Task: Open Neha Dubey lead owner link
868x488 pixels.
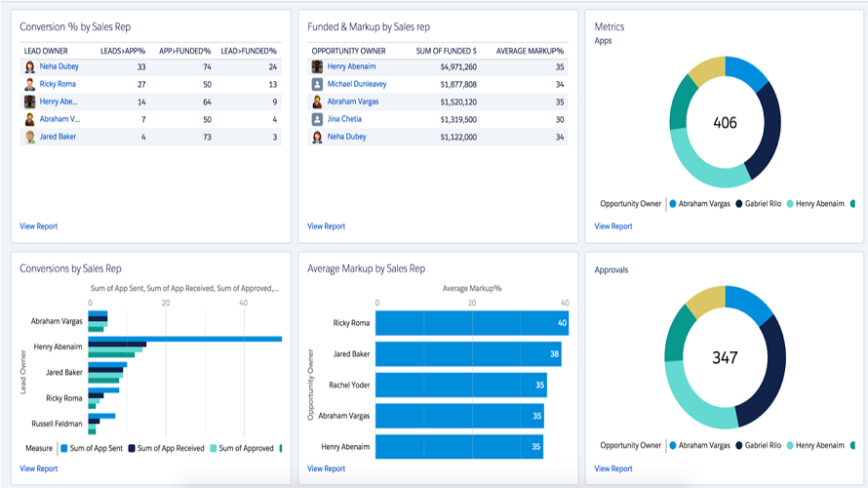Action: [x=59, y=66]
